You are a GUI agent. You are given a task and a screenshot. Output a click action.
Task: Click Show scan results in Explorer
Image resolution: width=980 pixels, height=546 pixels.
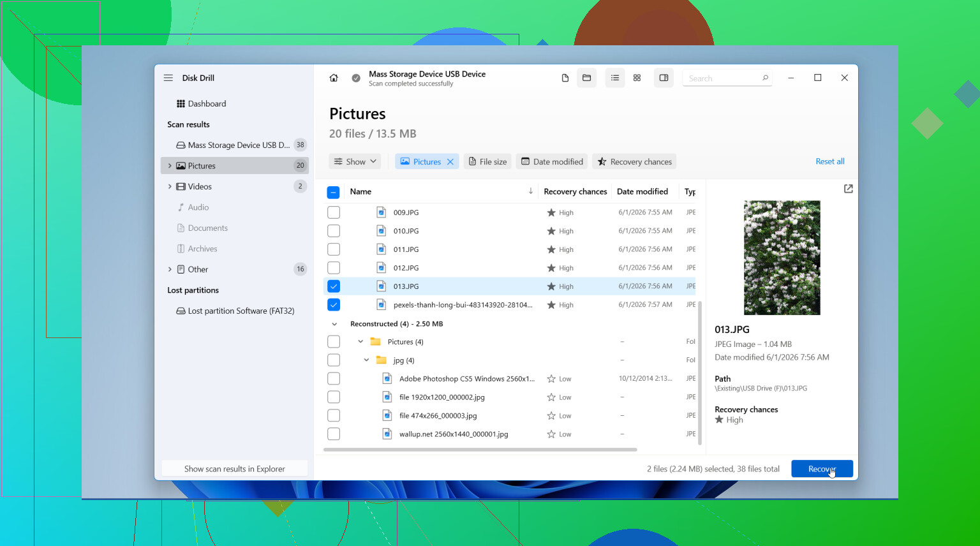coord(235,469)
